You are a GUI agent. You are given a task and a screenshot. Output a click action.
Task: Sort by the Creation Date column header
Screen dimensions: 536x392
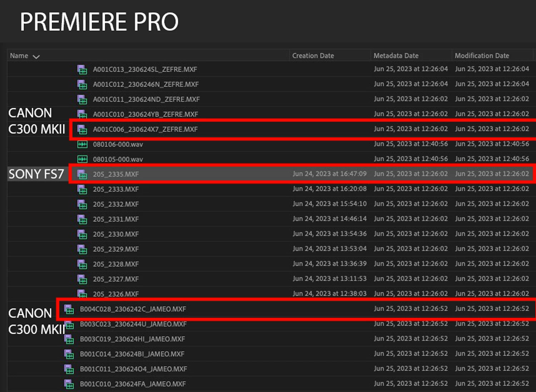[313, 56]
